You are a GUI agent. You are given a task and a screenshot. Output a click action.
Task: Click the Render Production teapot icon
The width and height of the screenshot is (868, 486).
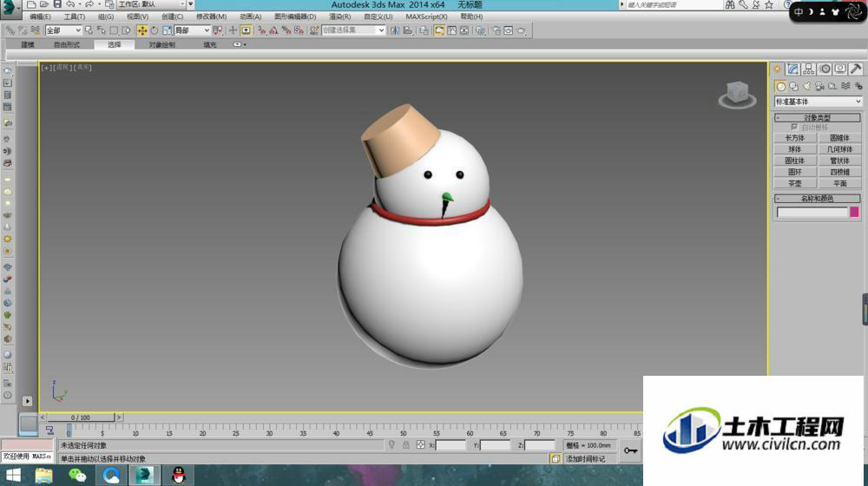click(522, 30)
